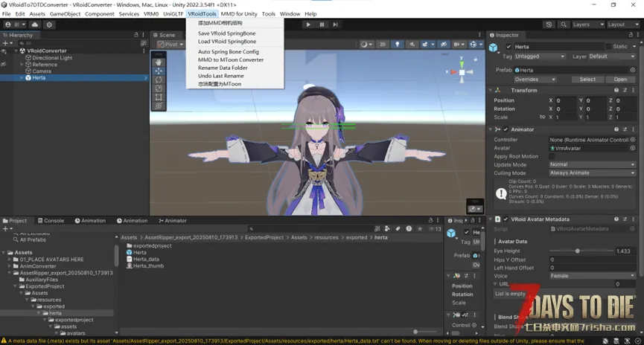
Task: Click the Scene orientation gizmo center
Action: click(462, 72)
